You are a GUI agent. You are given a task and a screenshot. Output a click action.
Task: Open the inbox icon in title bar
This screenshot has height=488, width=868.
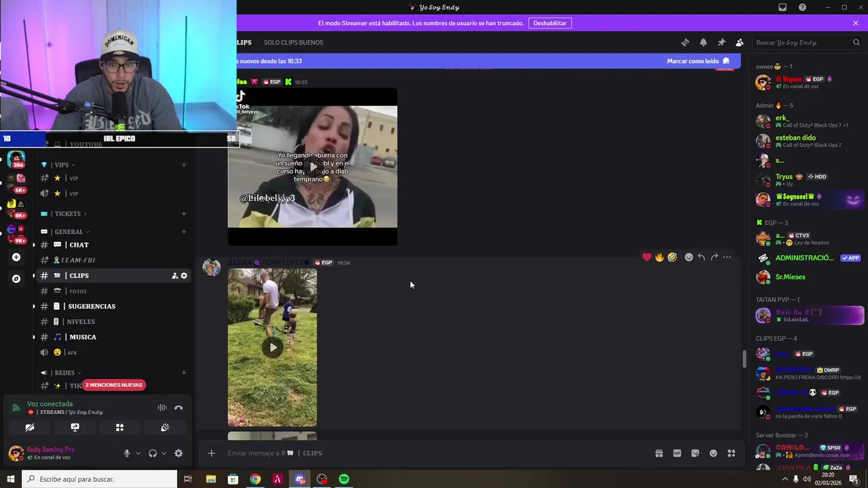coord(783,7)
